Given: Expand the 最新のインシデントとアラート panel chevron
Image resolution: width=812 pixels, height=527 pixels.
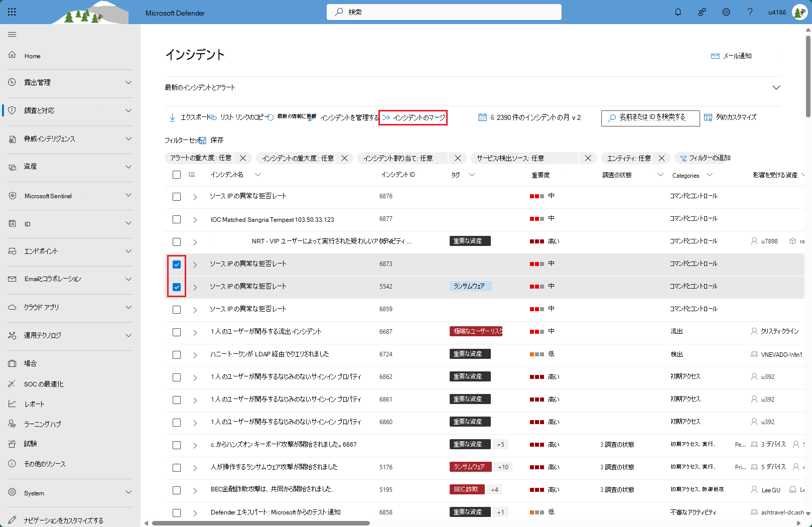Looking at the screenshot, I should [776, 87].
